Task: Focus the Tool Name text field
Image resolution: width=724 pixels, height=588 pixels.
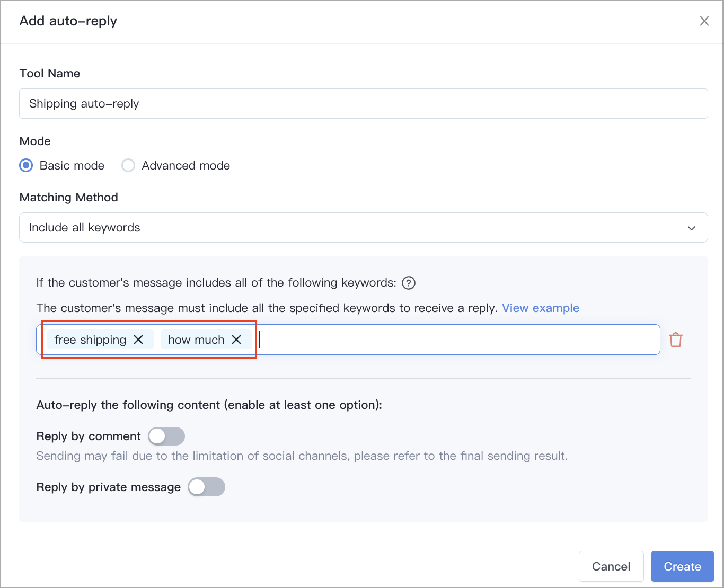Action: (x=364, y=103)
